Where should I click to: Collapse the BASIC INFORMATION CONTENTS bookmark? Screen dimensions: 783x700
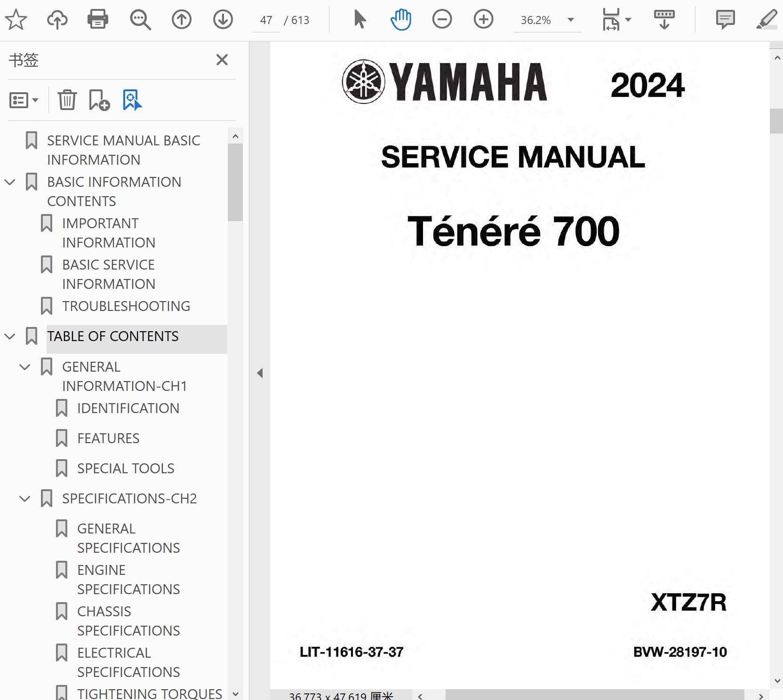tap(10, 182)
